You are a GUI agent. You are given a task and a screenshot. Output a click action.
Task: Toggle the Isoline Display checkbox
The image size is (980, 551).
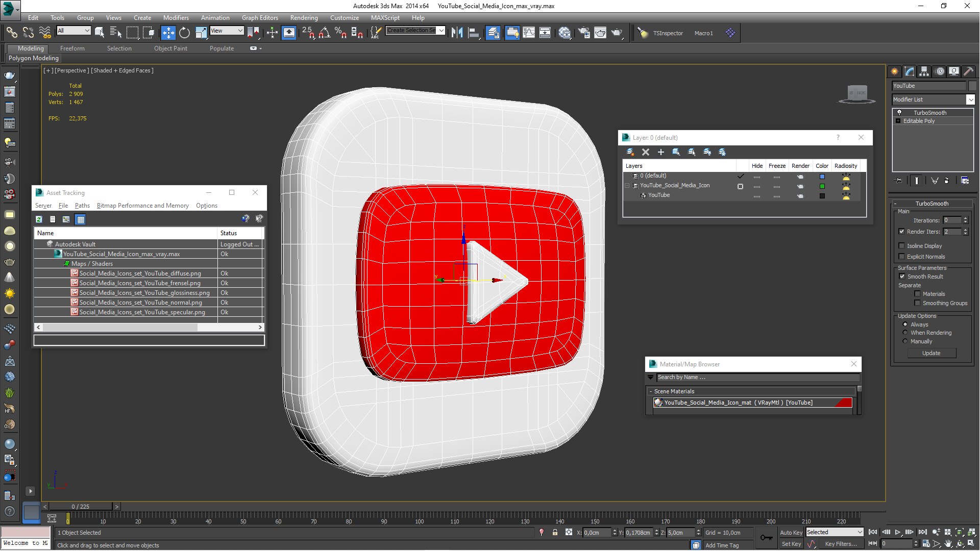click(x=901, y=246)
